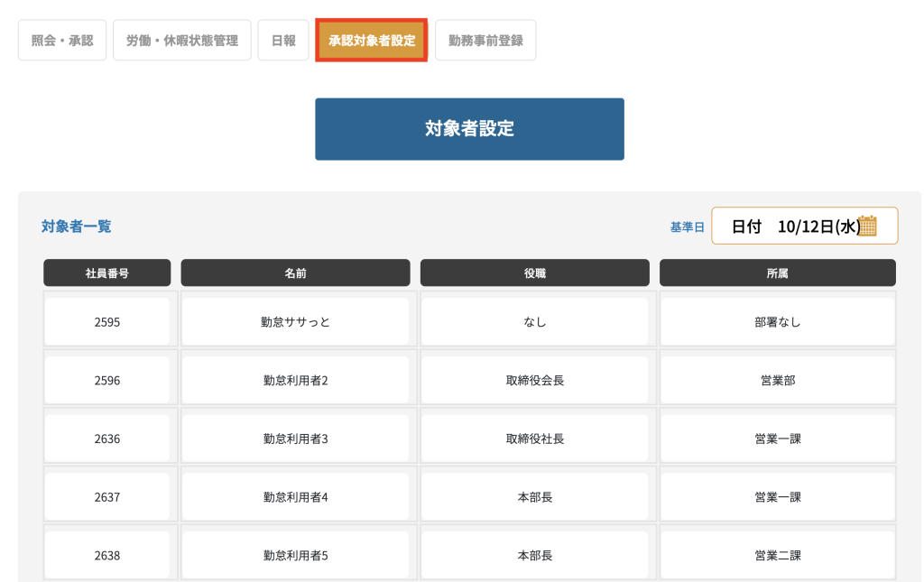Click 本部長 in the 2637 row
Screen dimensions: 924x582
(535, 496)
